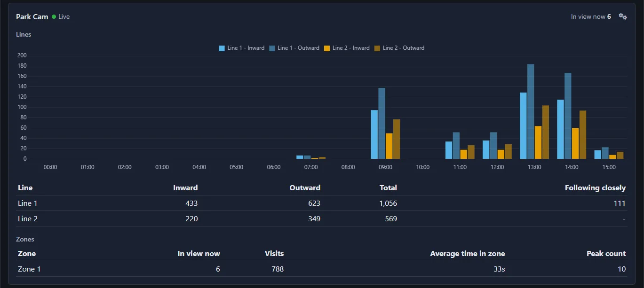
Task: Click the Lines section heading
Action: 24,34
